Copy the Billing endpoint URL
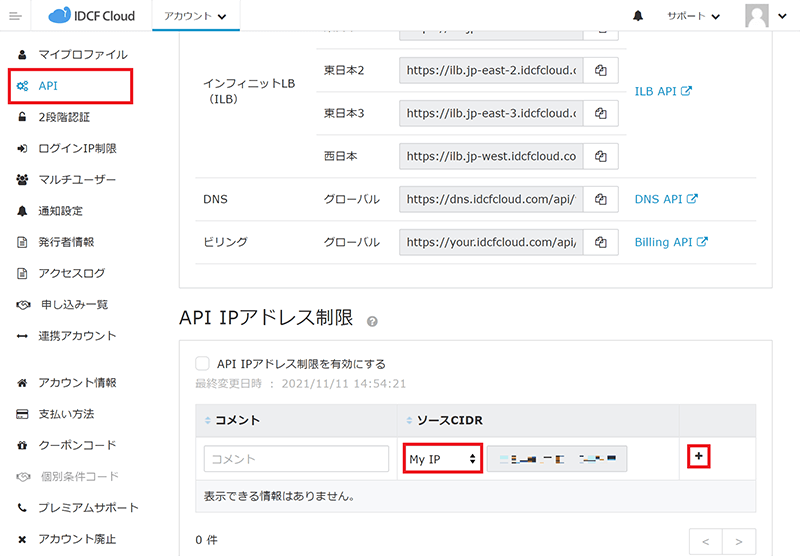Image resolution: width=800 pixels, height=556 pixels. click(601, 242)
